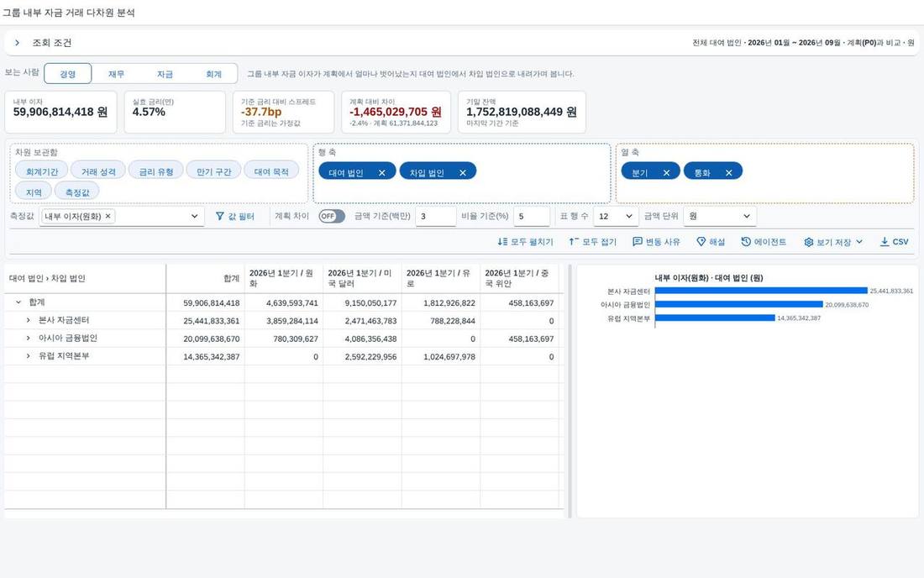Select the 금리 유형 dimension chip
The width and height of the screenshot is (924, 578).
point(156,171)
